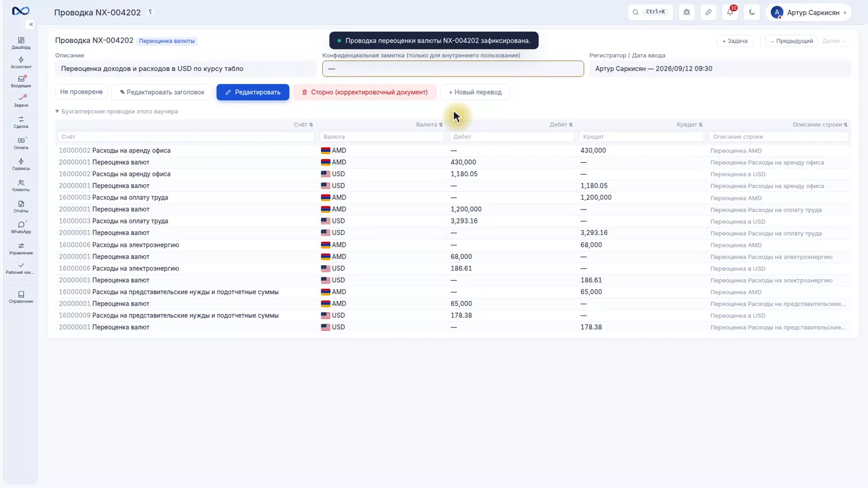Open Оплата in the sidebar

[x=21, y=143]
